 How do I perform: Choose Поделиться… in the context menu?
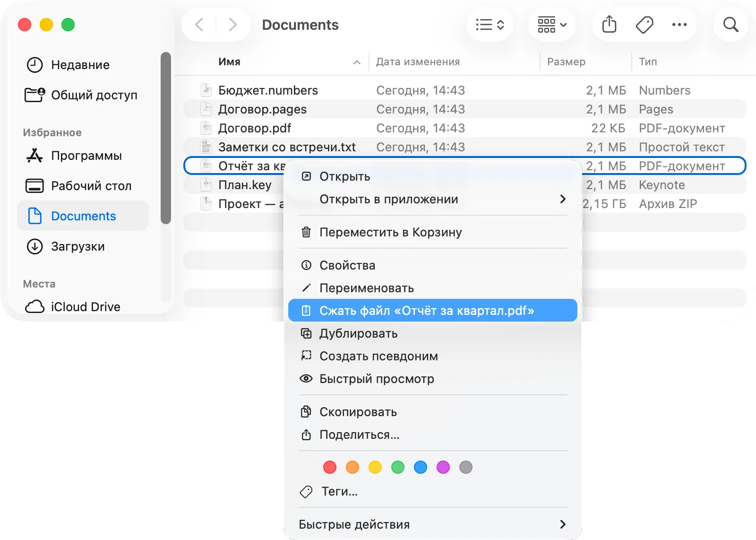pos(433,435)
